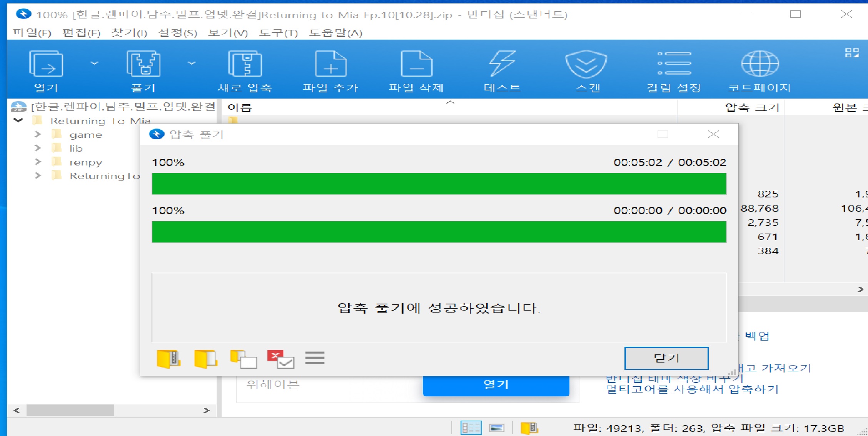The image size is (868, 436).
Task: Click the 코드페이지 globe icon
Action: click(x=760, y=64)
